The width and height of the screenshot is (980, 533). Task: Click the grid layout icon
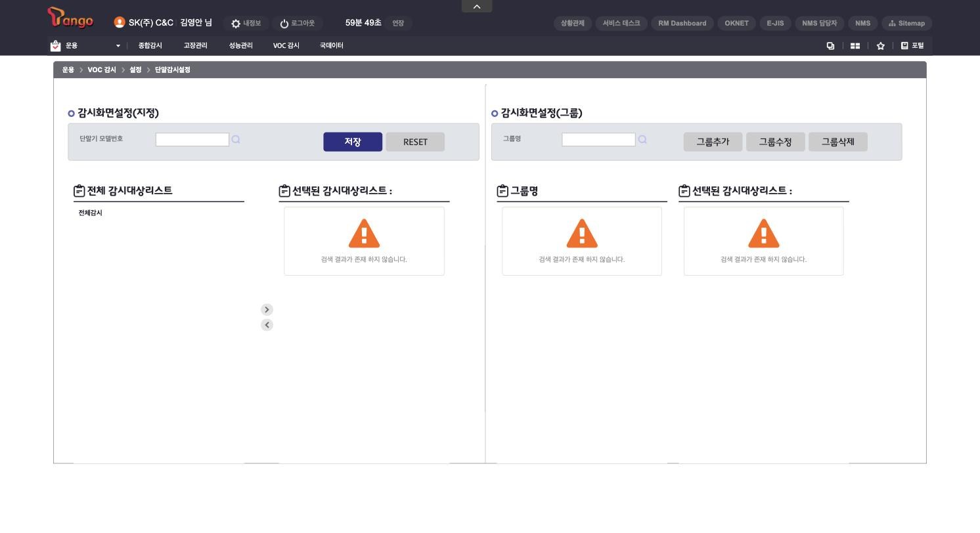point(855,46)
